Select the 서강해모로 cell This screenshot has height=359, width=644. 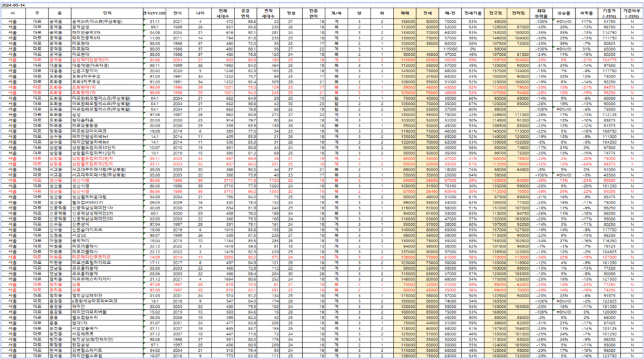pos(107,334)
